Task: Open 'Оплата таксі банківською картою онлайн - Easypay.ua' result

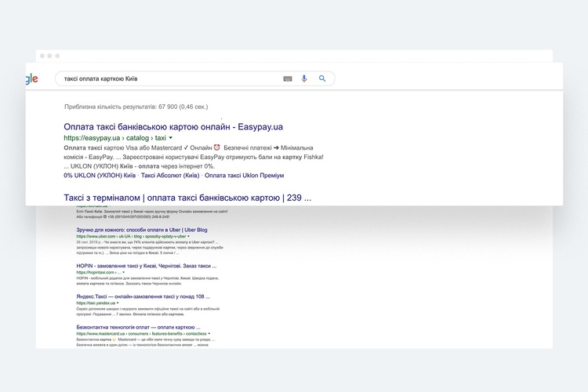Action: [173, 127]
